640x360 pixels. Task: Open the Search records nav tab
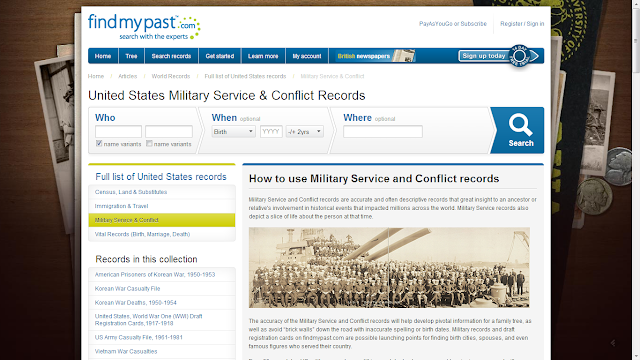171,56
